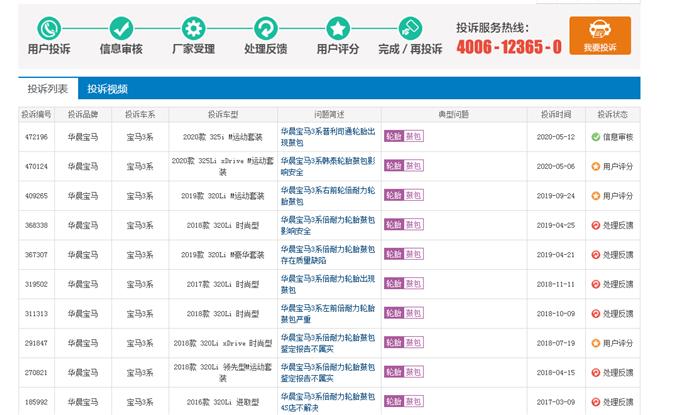Click the 用户评分 star step icon
700x415 pixels.
338,29
